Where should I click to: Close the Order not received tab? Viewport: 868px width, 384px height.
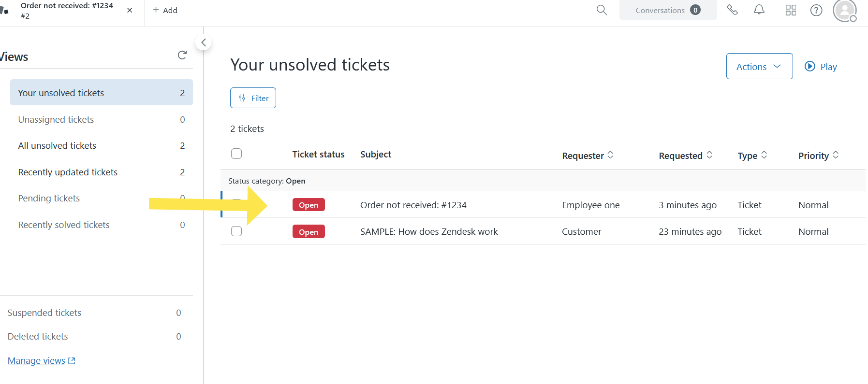point(130,10)
